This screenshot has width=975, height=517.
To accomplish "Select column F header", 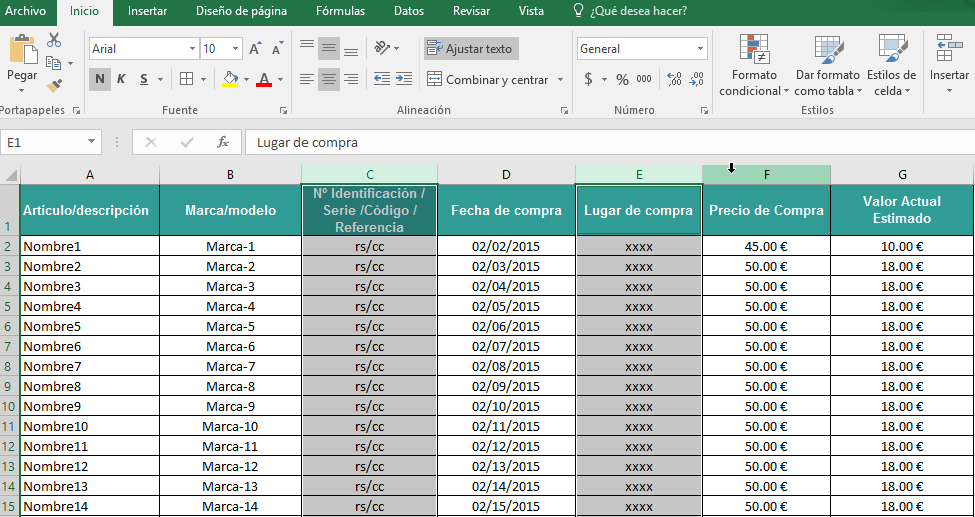I will click(x=766, y=175).
